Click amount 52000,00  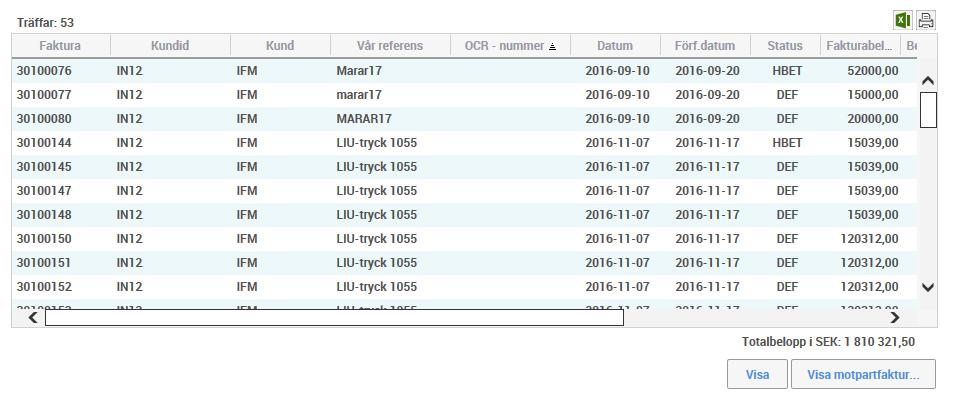(872, 71)
